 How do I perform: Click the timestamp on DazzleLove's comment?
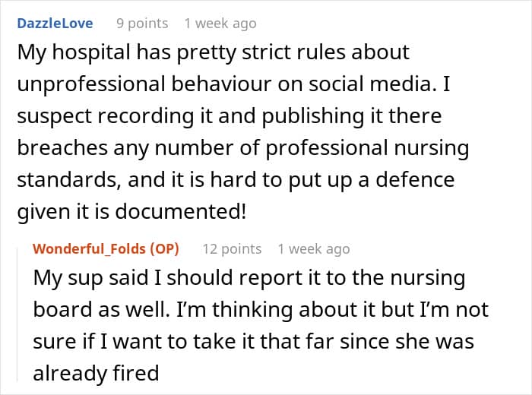[x=220, y=24]
